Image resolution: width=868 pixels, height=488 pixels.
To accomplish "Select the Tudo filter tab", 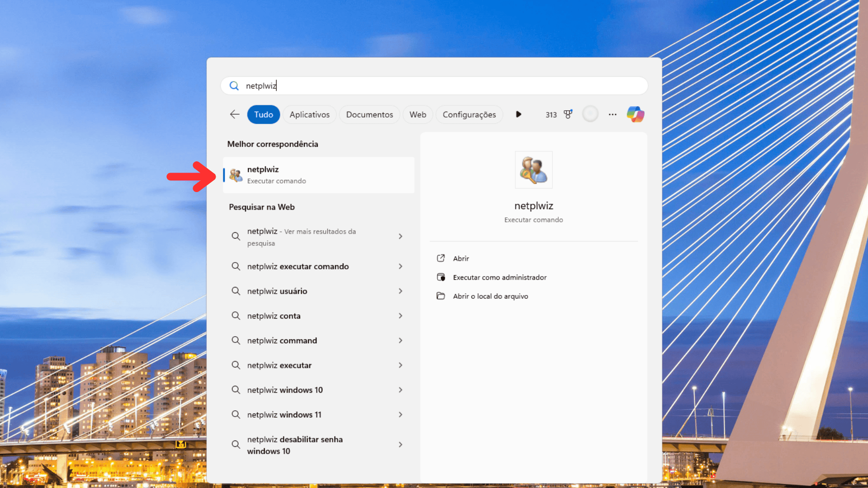I will [x=264, y=115].
